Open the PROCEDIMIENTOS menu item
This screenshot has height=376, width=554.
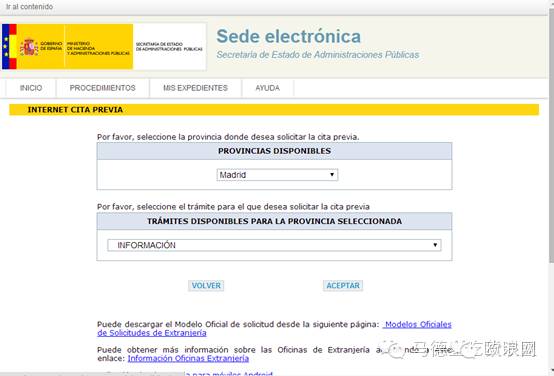pyautogui.click(x=102, y=88)
